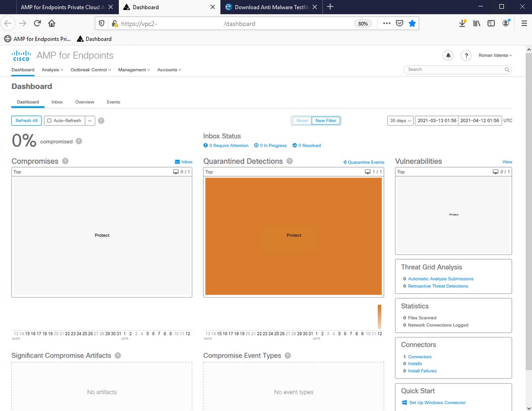
Task: Click the 80% page zoom control
Action: tap(363, 23)
